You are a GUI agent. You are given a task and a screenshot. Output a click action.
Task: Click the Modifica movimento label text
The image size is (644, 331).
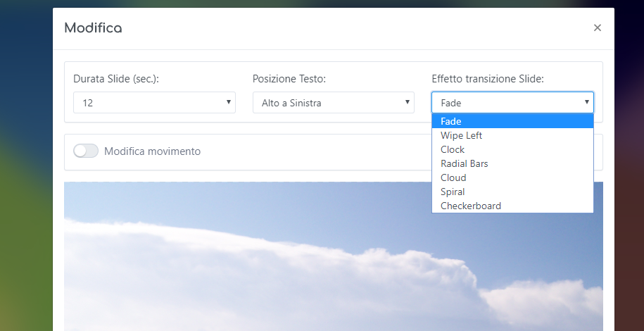point(152,151)
